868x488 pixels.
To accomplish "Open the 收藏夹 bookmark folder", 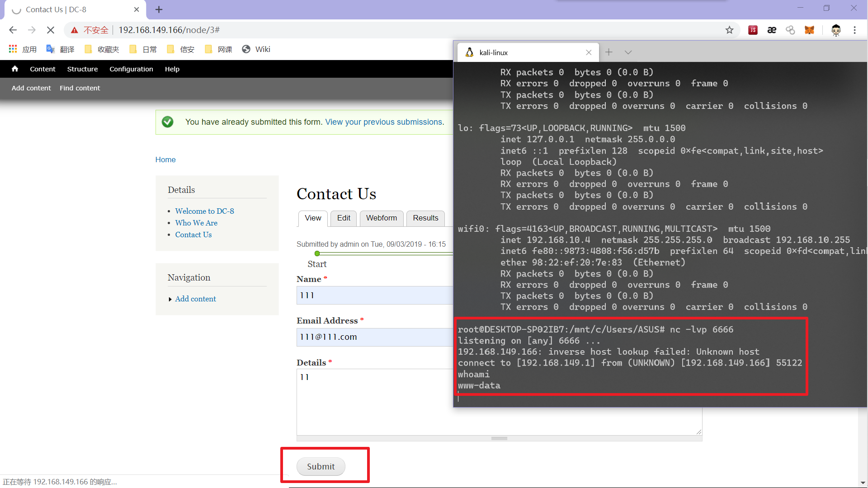I will click(x=102, y=49).
